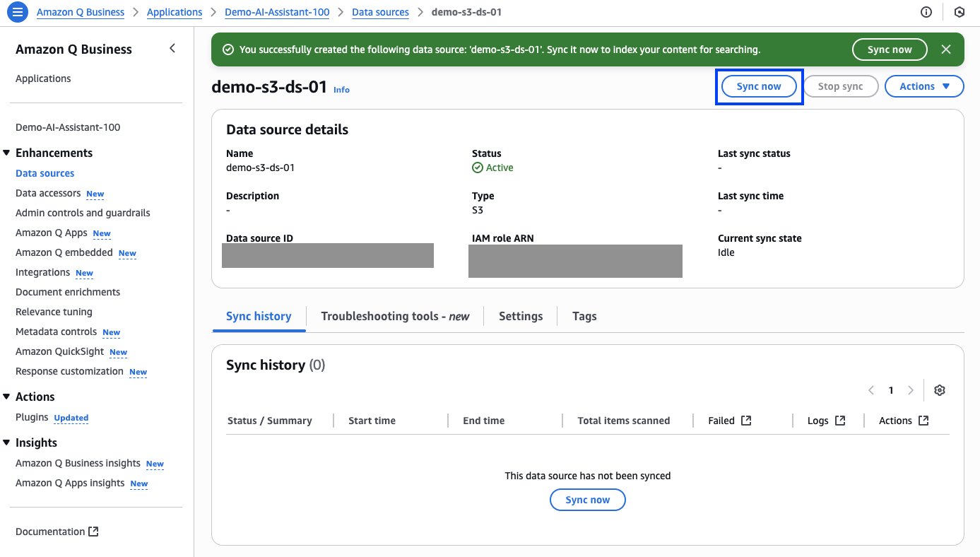Select Demo-AI-Assistant-100 in the sidebar
Image resolution: width=980 pixels, height=557 pixels.
68,127
